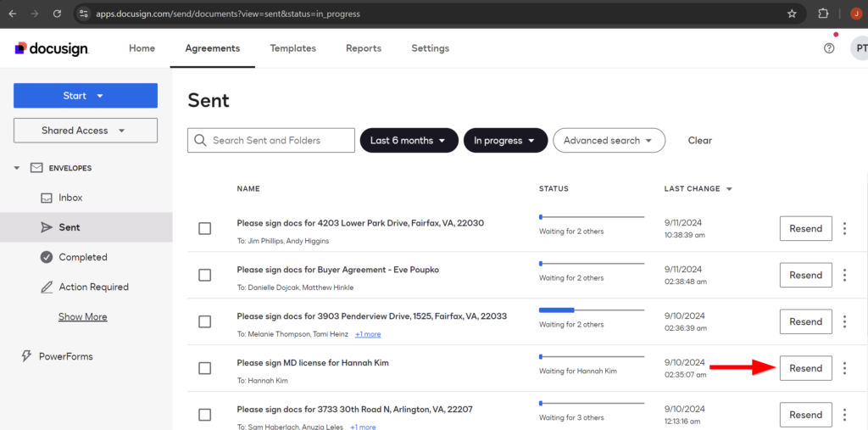Select checkbox for Hannah Kim MD license

pyautogui.click(x=205, y=368)
